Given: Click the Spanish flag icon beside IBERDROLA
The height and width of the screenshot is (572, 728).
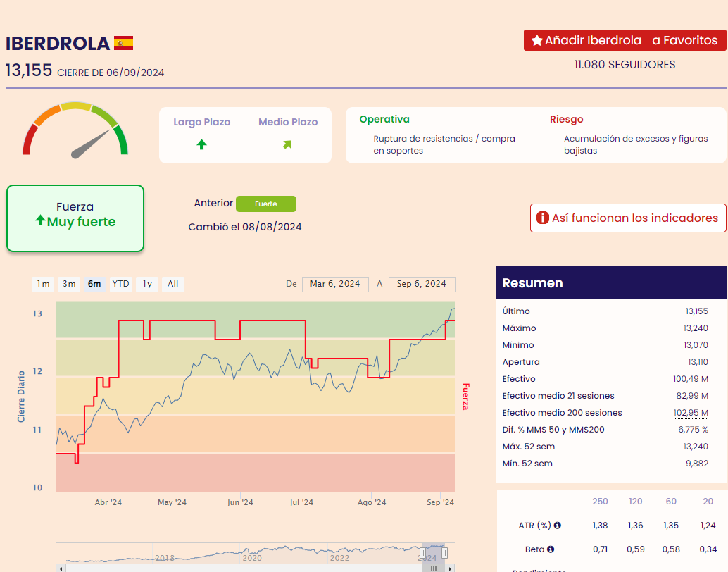Looking at the screenshot, I should pyautogui.click(x=123, y=43).
